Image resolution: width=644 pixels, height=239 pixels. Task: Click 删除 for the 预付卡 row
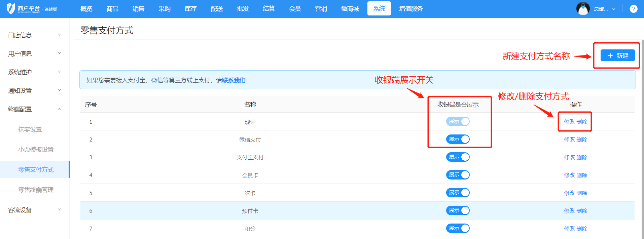[x=582, y=211]
